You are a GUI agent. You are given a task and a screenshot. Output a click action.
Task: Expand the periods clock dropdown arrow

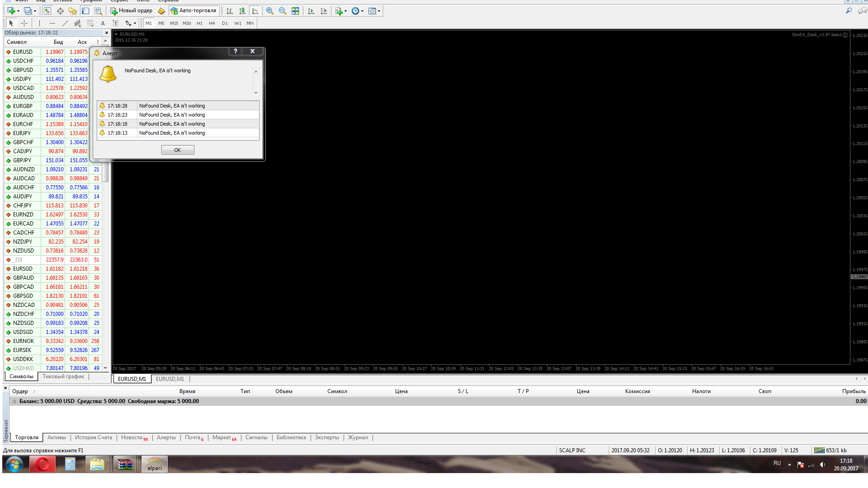click(363, 11)
